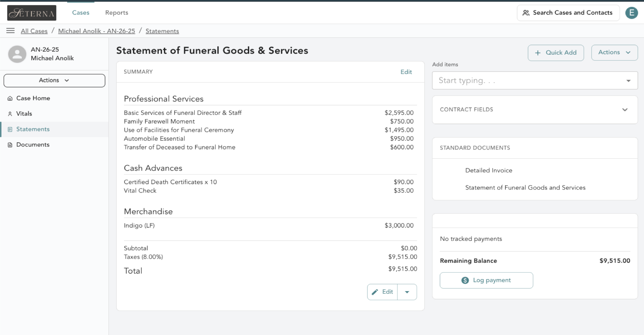
Task: Click the dollar icon in Log payment
Action: coord(465,280)
